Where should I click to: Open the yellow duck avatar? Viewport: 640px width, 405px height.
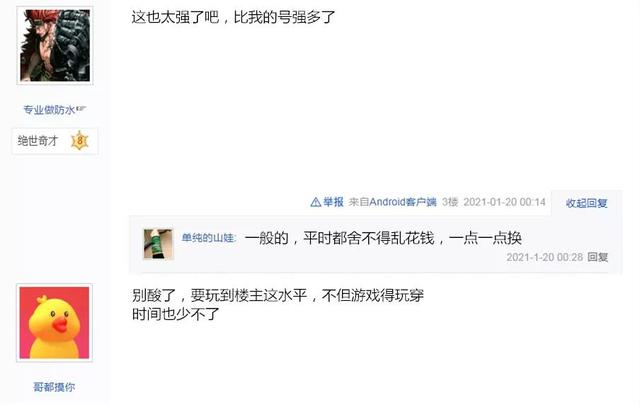54,323
